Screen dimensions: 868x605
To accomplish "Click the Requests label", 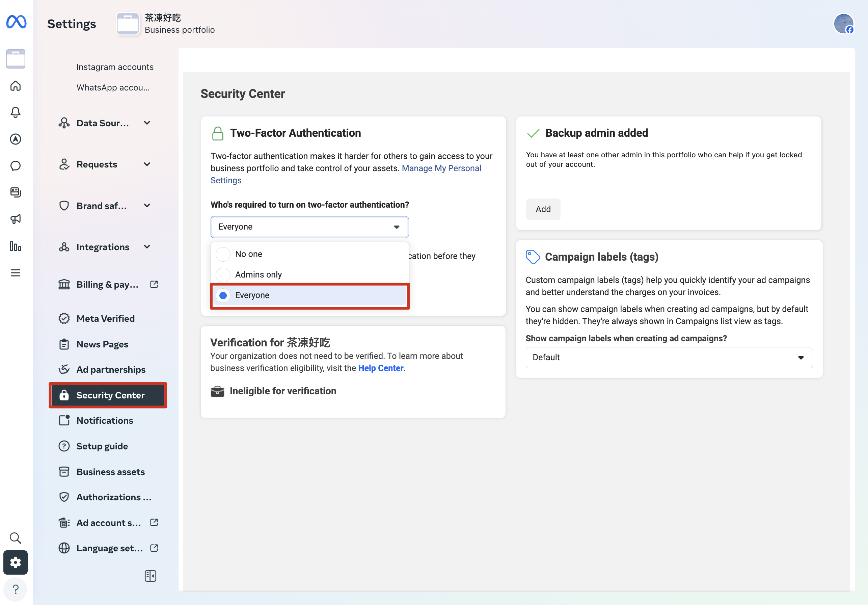I will 97,164.
